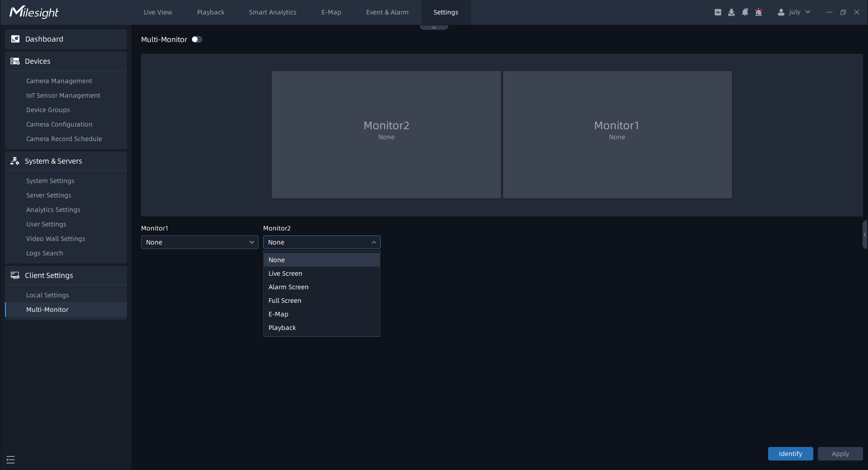Image resolution: width=868 pixels, height=470 pixels.
Task: Open the Smart Analytics menu
Action: click(x=272, y=12)
